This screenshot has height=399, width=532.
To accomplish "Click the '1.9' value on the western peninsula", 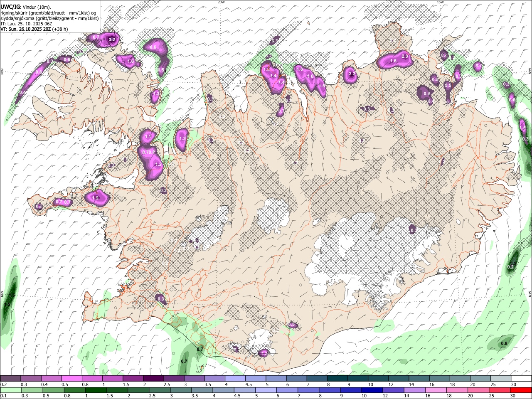I will click(95, 198).
